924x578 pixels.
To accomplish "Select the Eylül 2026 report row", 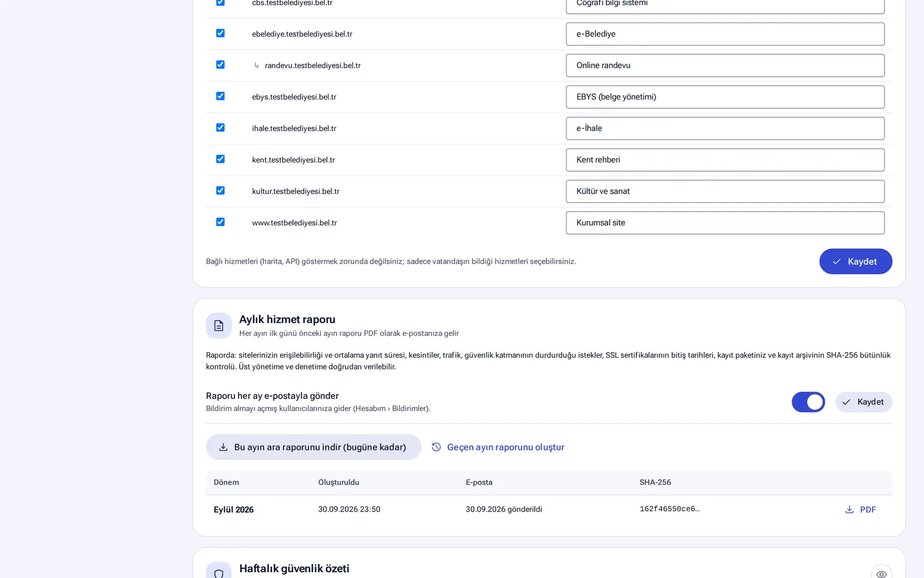I will coord(549,510).
